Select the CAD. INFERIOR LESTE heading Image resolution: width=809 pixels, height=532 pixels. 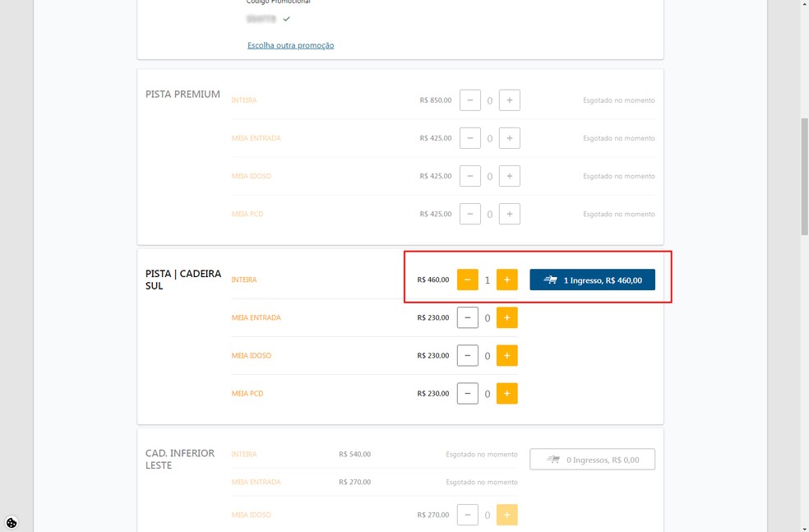180,460
